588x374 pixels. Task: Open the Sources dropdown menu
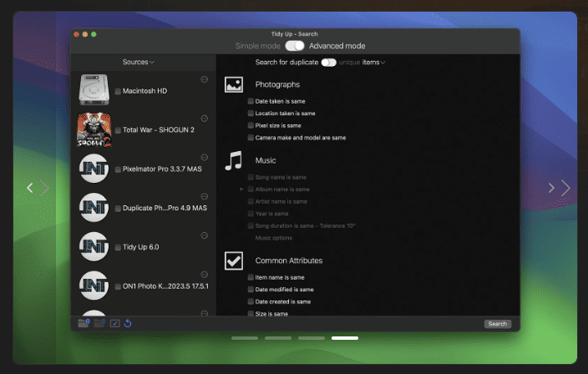point(139,63)
